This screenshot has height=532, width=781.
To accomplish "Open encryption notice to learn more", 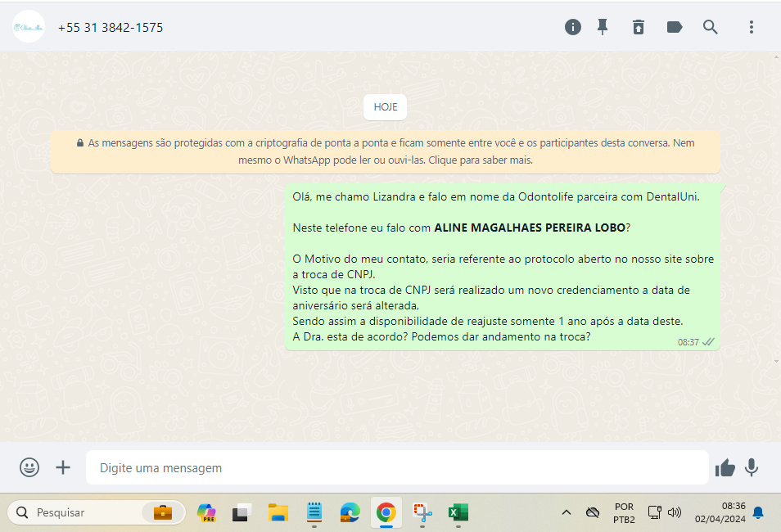I will tap(386, 151).
